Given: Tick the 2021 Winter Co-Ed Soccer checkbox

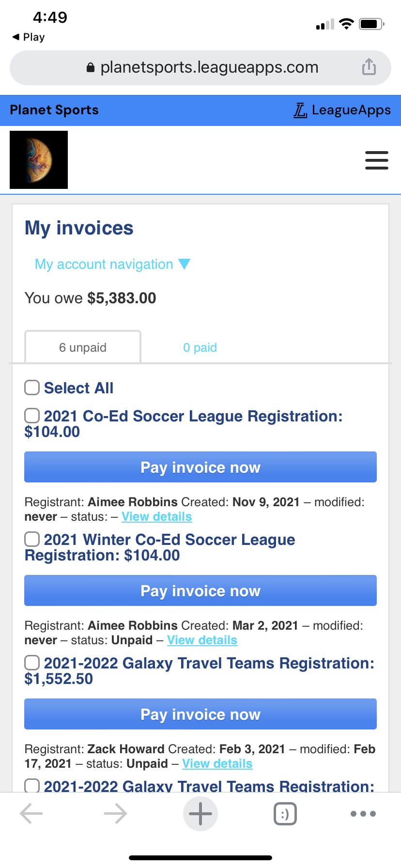Looking at the screenshot, I should pyautogui.click(x=32, y=539).
